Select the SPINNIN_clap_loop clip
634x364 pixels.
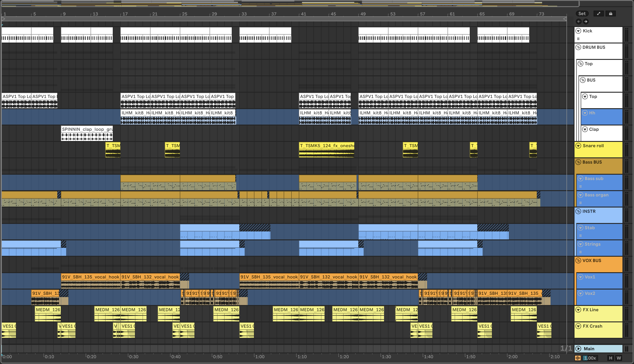87,129
